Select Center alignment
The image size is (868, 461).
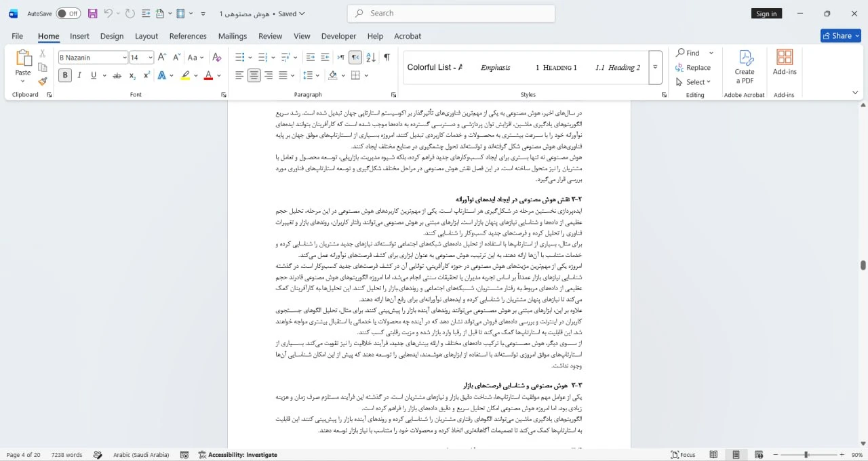[254, 75]
